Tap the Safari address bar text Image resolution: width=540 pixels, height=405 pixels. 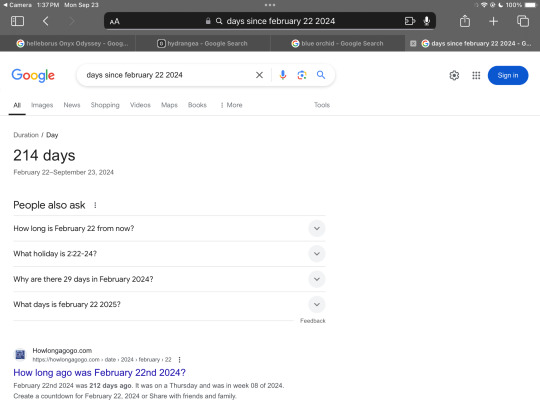281,21
